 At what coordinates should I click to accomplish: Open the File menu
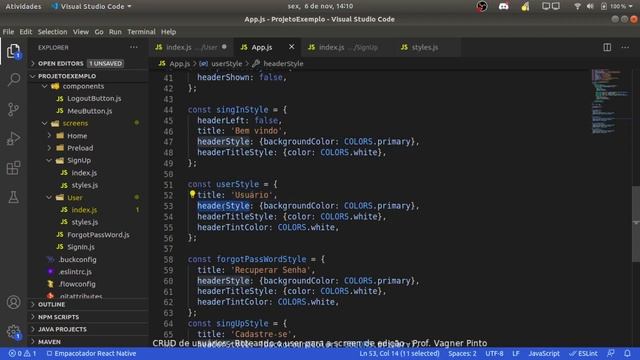[x=8, y=32]
